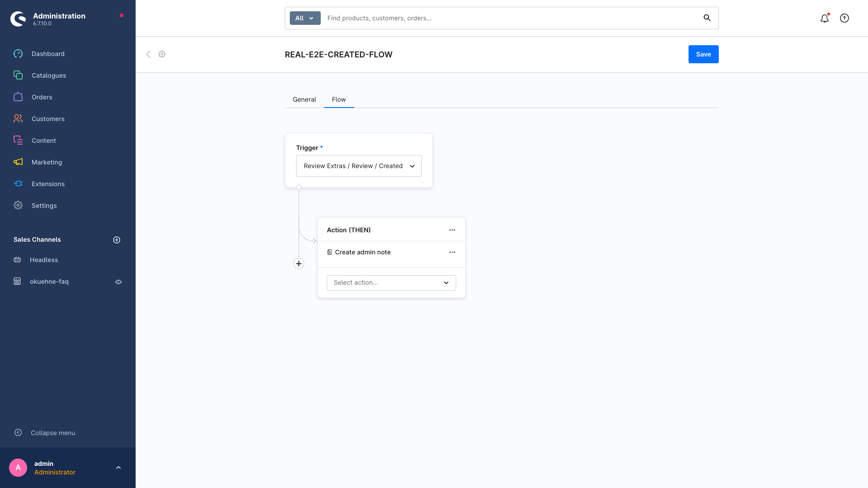Screen dimensions: 868x488
Task: Open the Headless sales channel
Action: tap(44, 260)
